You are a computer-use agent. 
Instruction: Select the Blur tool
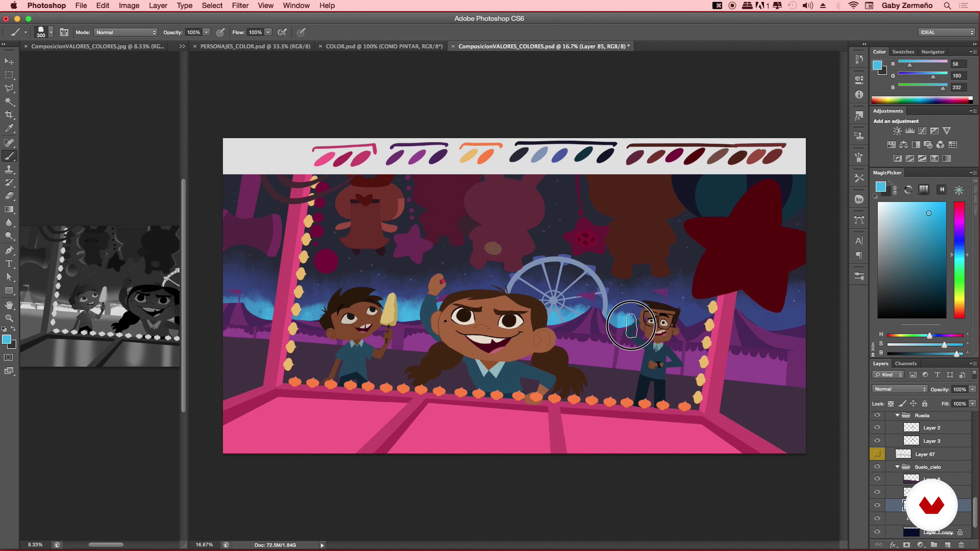(x=9, y=223)
